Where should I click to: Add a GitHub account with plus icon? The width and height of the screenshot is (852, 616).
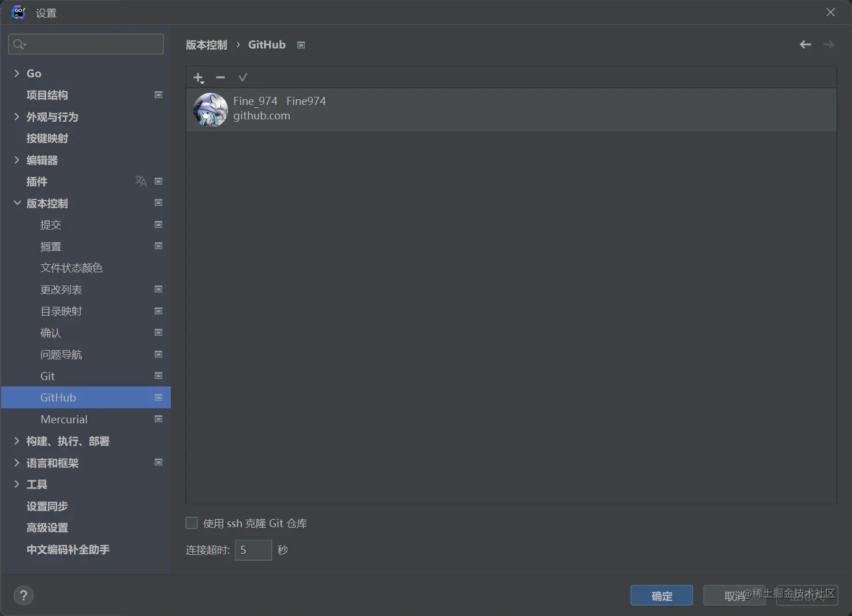199,78
